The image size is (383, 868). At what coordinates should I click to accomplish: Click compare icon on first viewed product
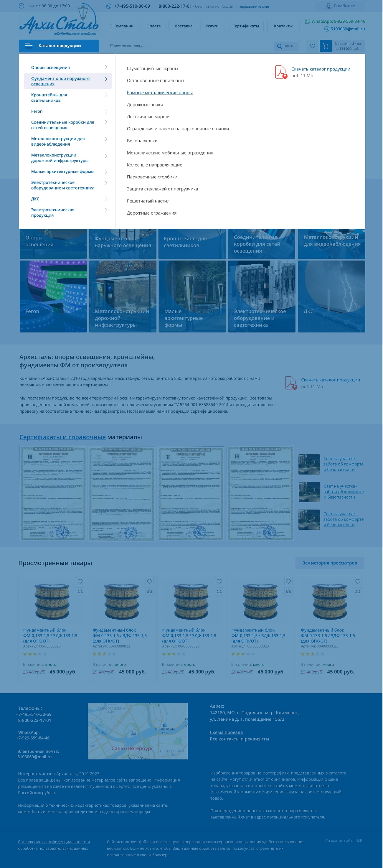tap(80, 591)
